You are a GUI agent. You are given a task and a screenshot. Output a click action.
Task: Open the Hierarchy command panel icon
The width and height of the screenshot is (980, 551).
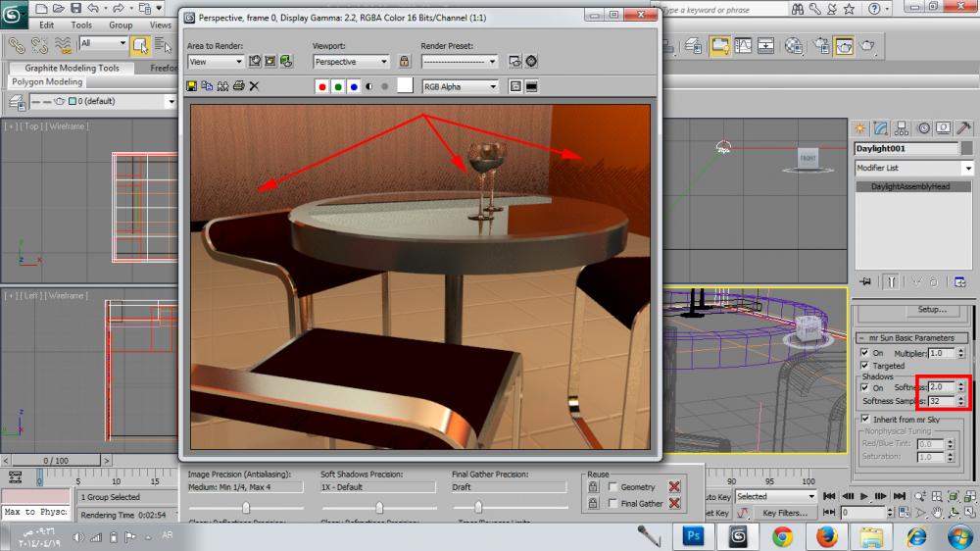tap(902, 128)
